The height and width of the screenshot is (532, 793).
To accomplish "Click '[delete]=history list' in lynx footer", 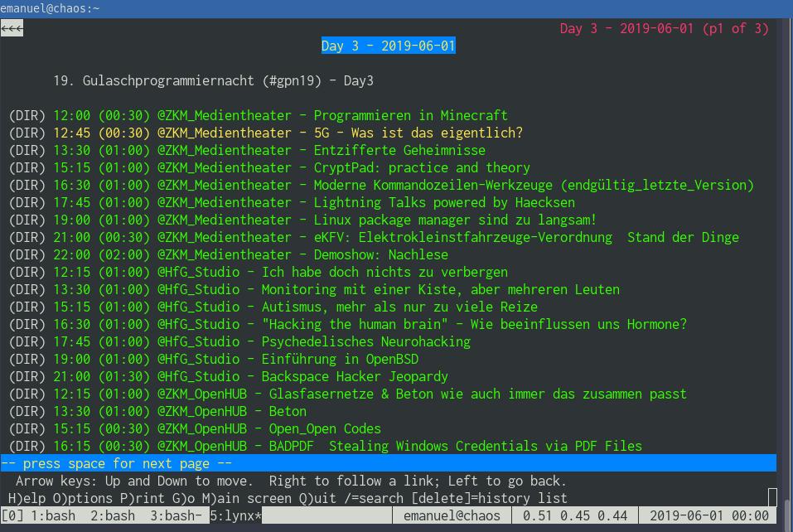I will point(489,499).
